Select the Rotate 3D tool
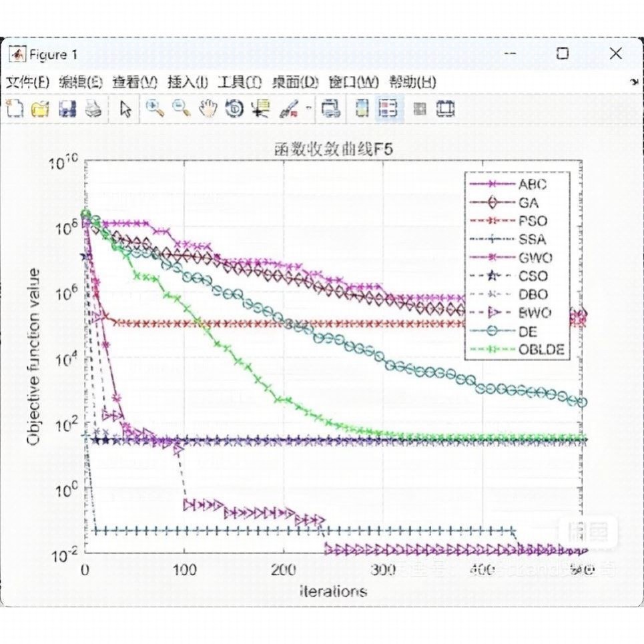The image size is (644, 644). [x=234, y=109]
